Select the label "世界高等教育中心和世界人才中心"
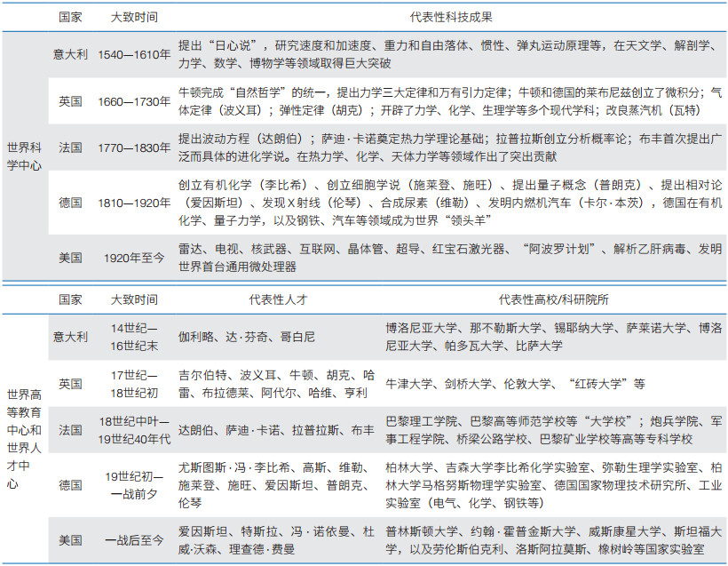This screenshot has width=728, height=566. [24, 439]
